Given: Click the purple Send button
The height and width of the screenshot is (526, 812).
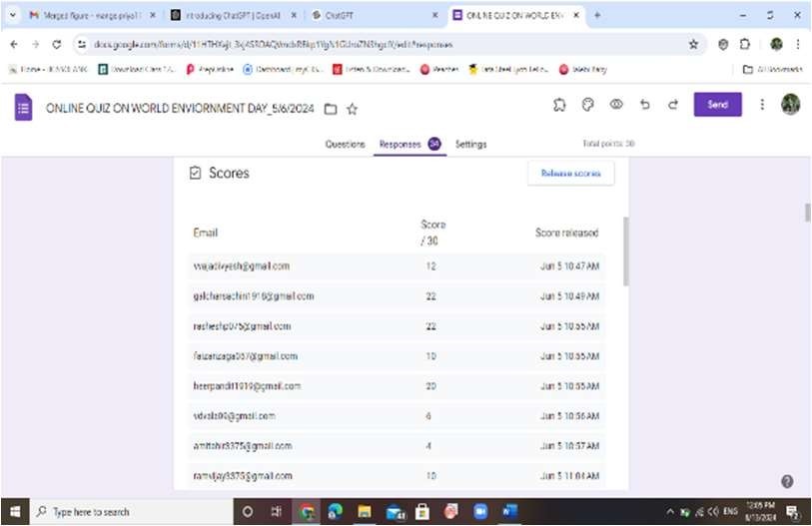Looking at the screenshot, I should [718, 105].
